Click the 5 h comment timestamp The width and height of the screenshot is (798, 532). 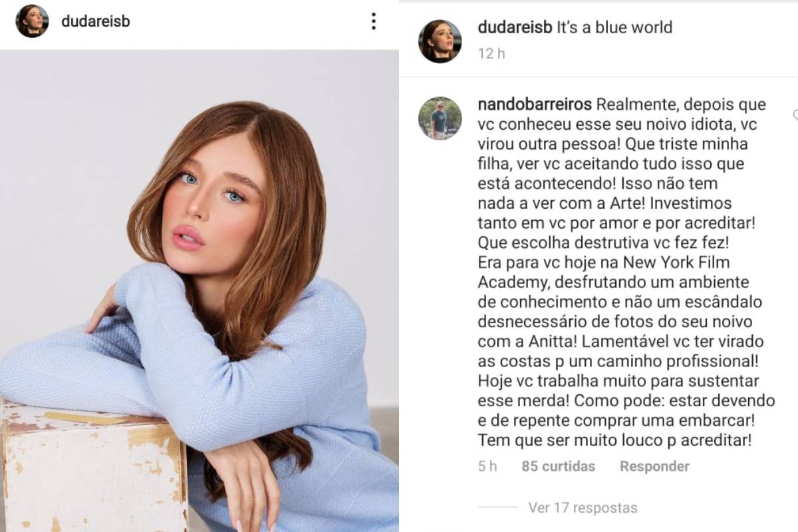click(487, 466)
